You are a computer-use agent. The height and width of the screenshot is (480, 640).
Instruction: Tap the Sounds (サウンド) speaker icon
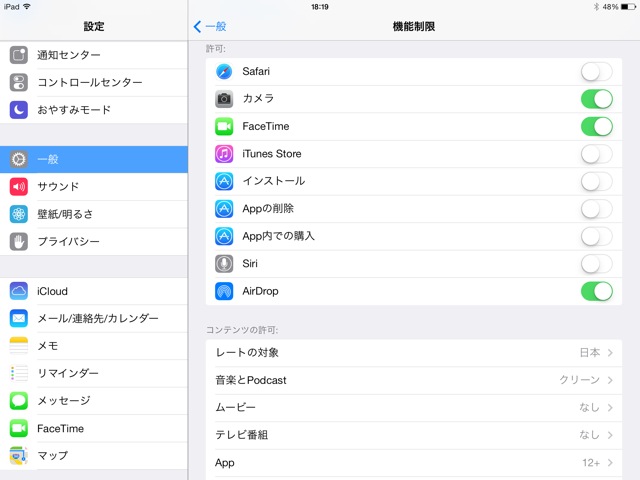[x=19, y=187]
